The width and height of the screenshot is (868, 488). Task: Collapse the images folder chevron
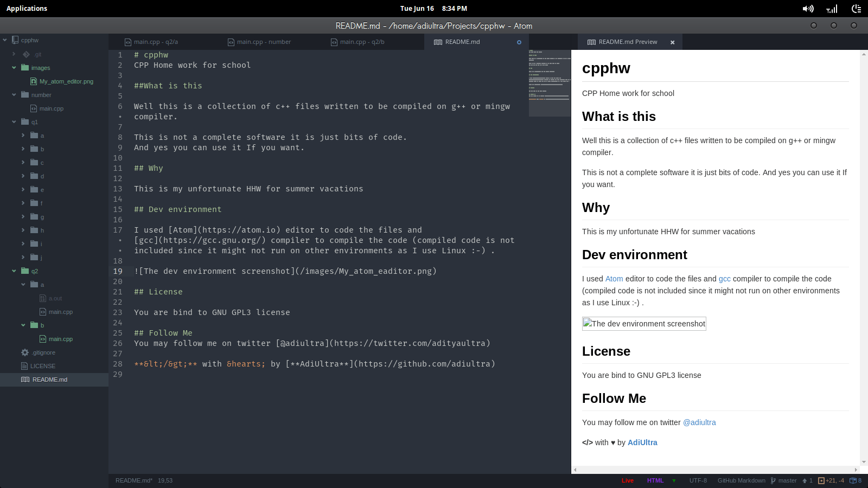(x=14, y=68)
